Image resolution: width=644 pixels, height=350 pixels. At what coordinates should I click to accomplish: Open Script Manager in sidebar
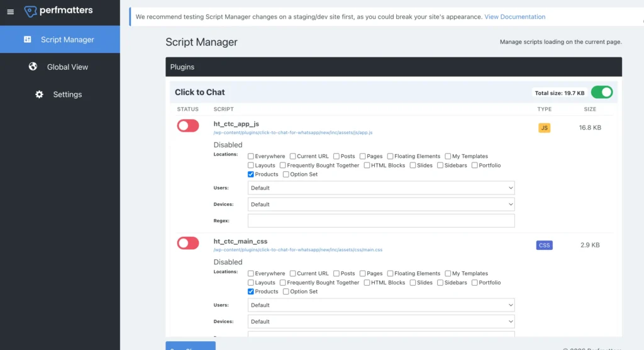tap(60, 40)
